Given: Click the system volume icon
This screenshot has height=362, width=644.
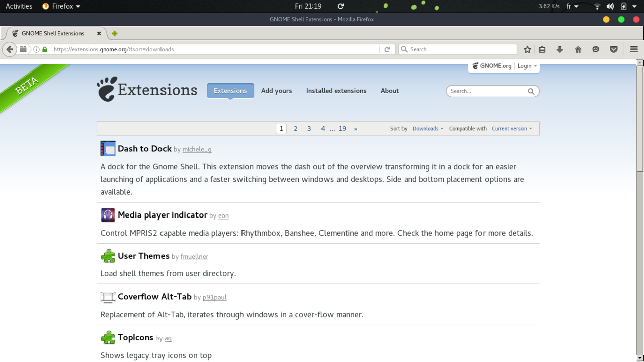Looking at the screenshot, I should point(610,6).
